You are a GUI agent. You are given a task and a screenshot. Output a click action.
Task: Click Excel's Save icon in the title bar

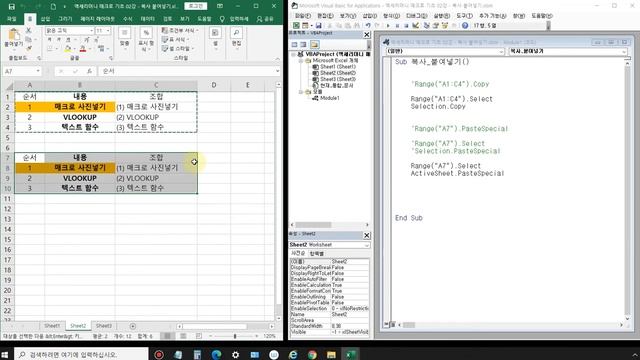point(11,7)
